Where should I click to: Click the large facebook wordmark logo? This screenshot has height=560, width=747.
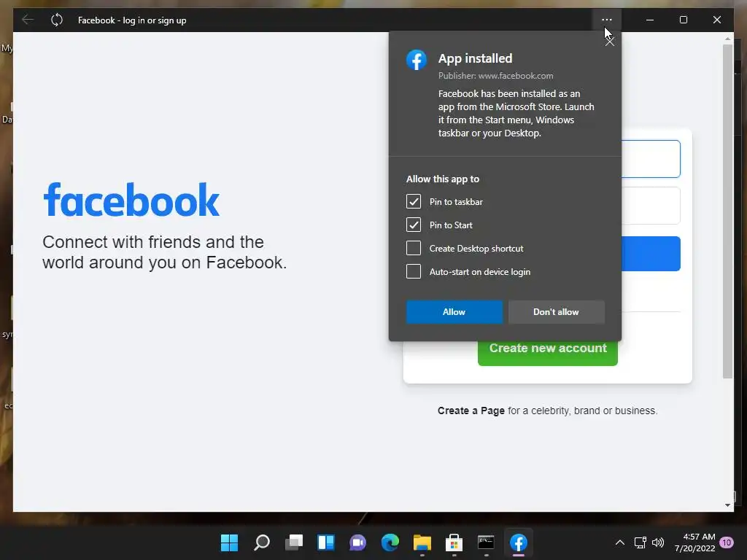pos(131,200)
